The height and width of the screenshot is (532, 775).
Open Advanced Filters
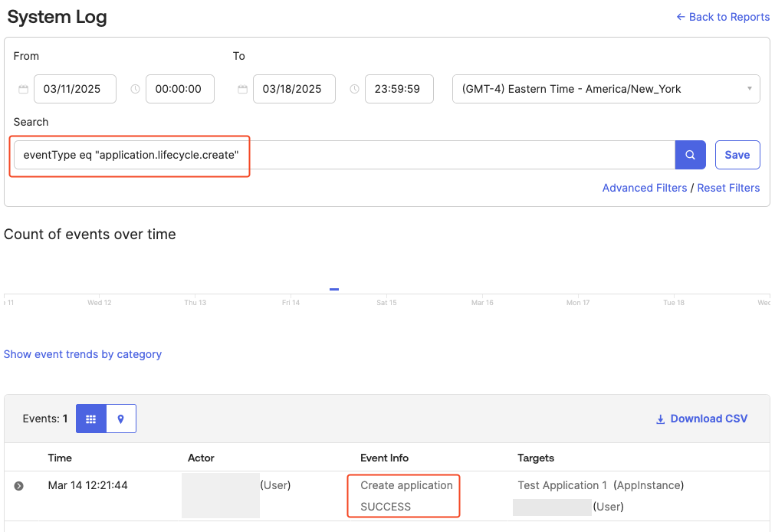click(644, 188)
